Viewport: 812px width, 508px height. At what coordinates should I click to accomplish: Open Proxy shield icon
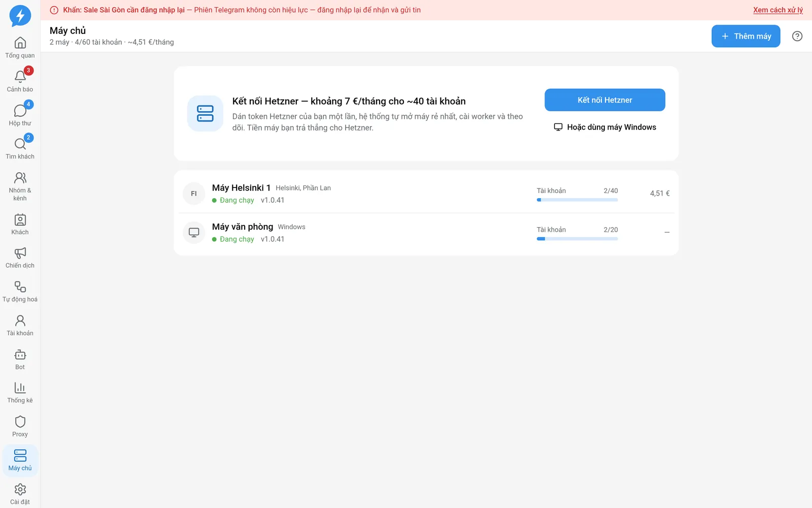point(20,422)
